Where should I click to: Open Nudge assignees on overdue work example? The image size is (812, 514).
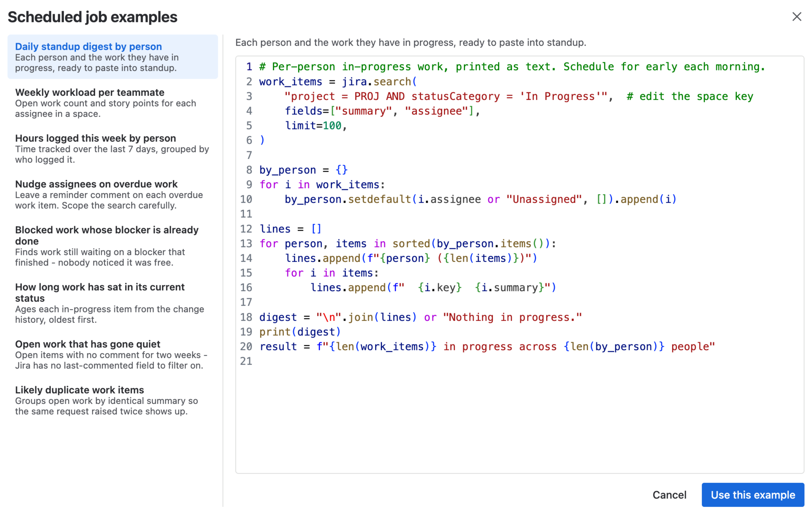coord(113,194)
